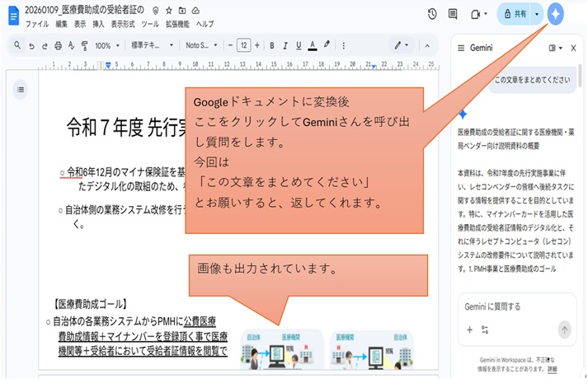This screenshot has width=588, height=388.
Task: Click the plus add-attachment icon in Gemini
Action: point(469,330)
